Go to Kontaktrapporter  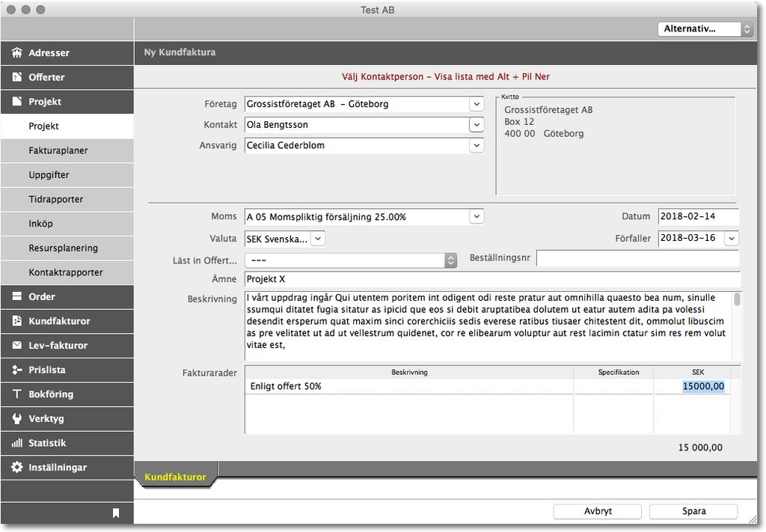tap(67, 272)
